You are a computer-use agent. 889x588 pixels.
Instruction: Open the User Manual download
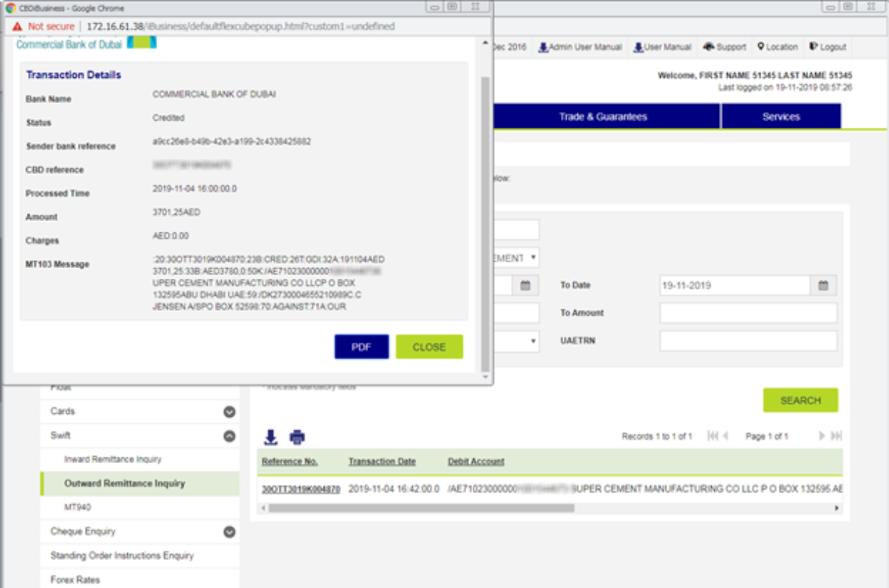(662, 47)
